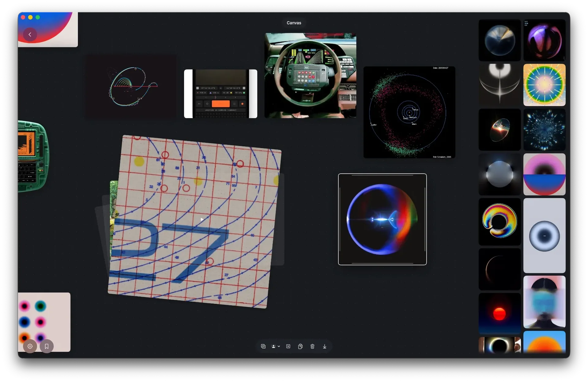This screenshot has height=382, width=588.
Task: Open the background removal dropdown in bottom toolbar
Action: (276, 346)
